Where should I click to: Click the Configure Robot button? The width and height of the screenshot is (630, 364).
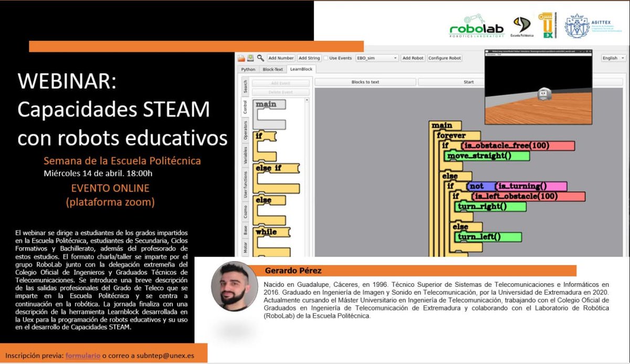tap(445, 58)
